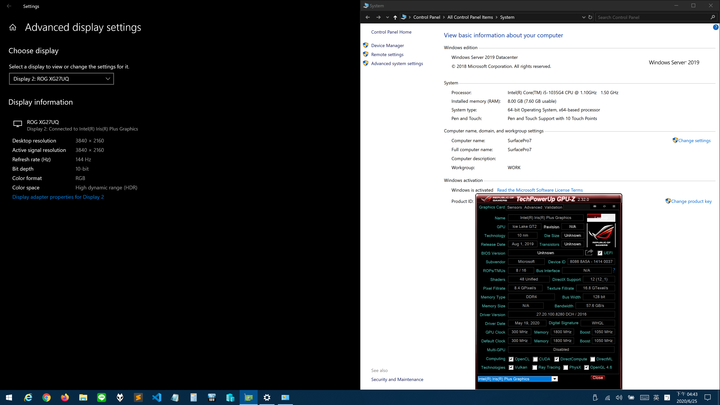
Task: Focus the Search Control Panel field
Action: coord(656,17)
